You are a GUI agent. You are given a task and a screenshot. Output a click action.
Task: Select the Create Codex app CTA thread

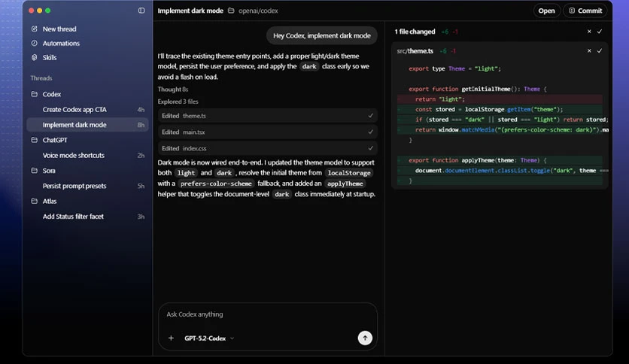(87, 110)
